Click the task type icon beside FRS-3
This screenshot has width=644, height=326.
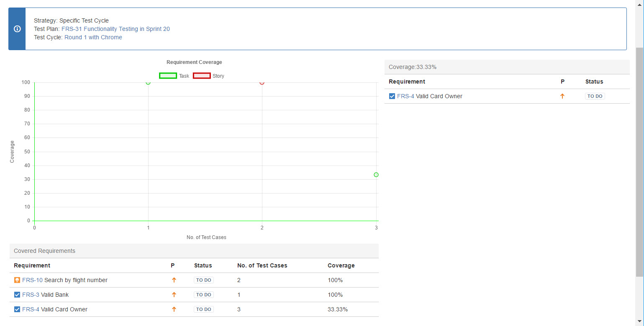click(17, 295)
